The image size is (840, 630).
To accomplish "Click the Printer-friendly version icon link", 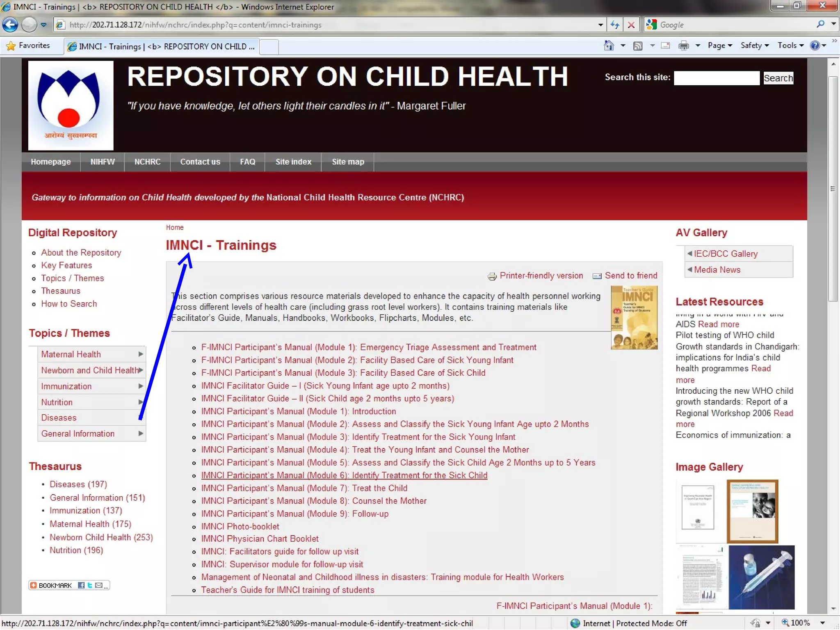I will (492, 276).
